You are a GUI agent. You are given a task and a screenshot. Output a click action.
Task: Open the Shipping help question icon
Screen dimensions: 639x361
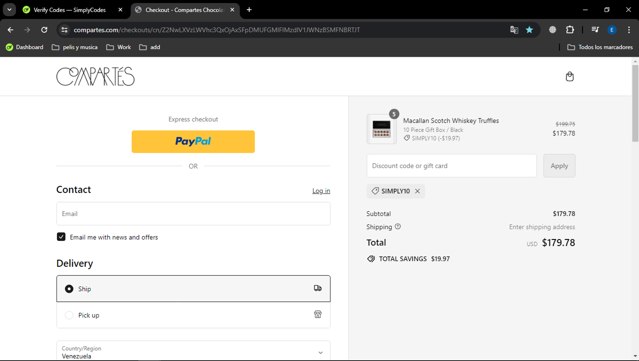pyautogui.click(x=398, y=227)
